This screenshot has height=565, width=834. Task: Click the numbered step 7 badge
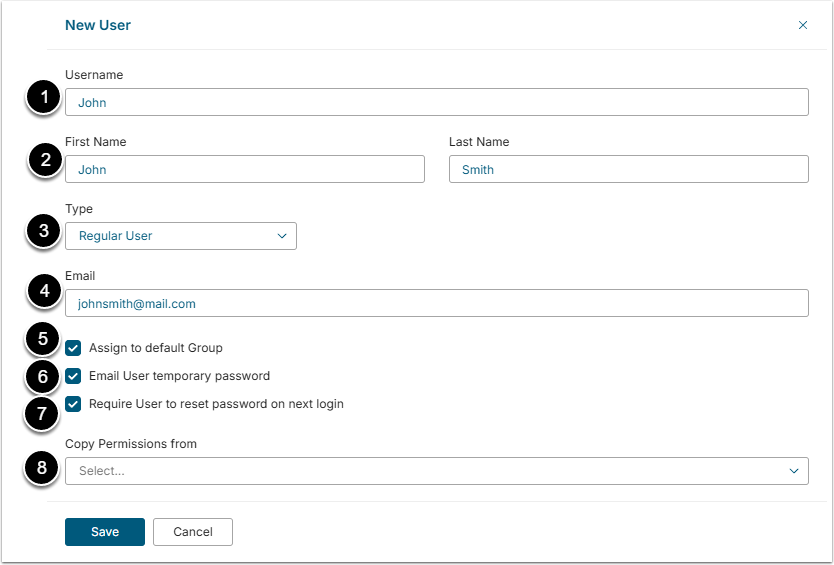tap(42, 412)
